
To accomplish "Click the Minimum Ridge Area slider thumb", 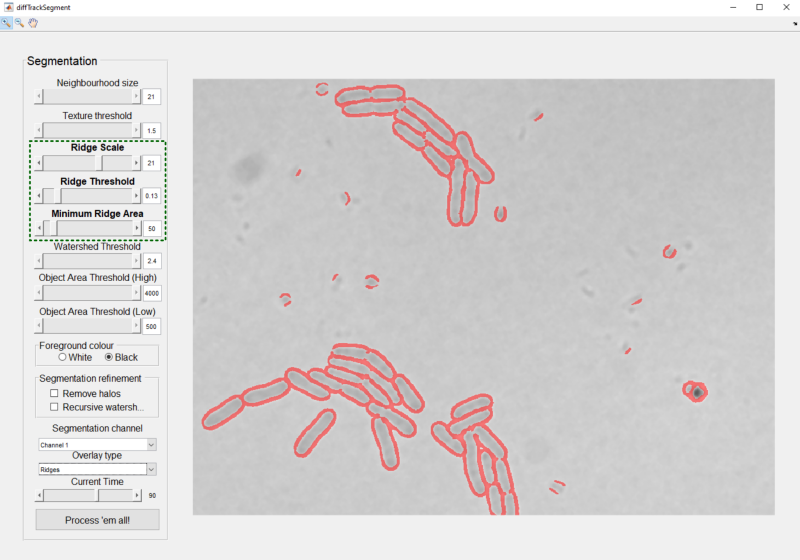I will point(54,228).
